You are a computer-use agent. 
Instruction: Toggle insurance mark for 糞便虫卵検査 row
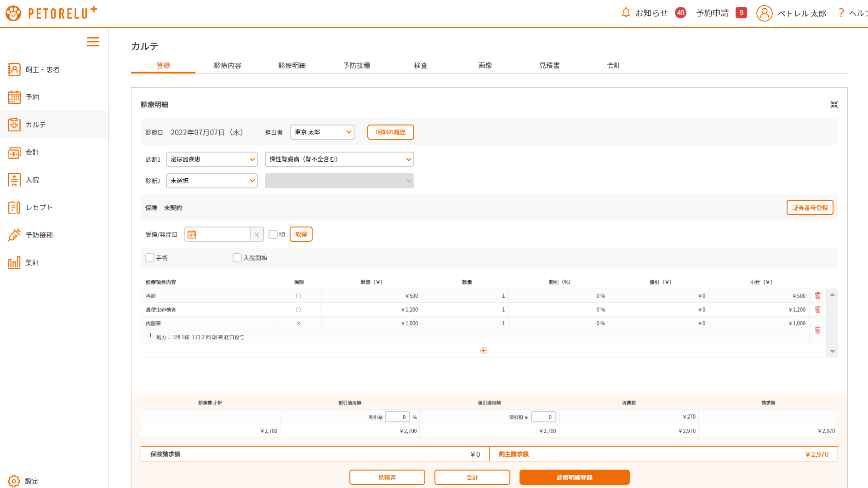298,310
